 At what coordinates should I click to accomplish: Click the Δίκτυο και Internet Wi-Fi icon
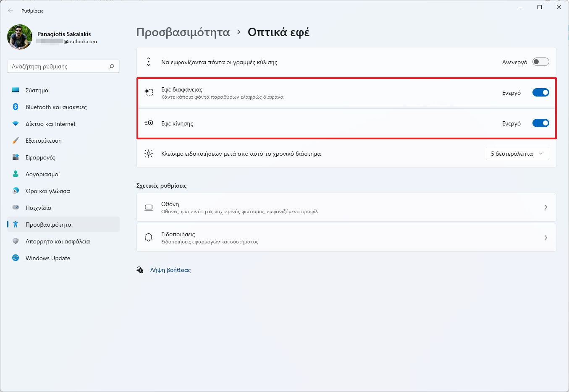pyautogui.click(x=16, y=124)
